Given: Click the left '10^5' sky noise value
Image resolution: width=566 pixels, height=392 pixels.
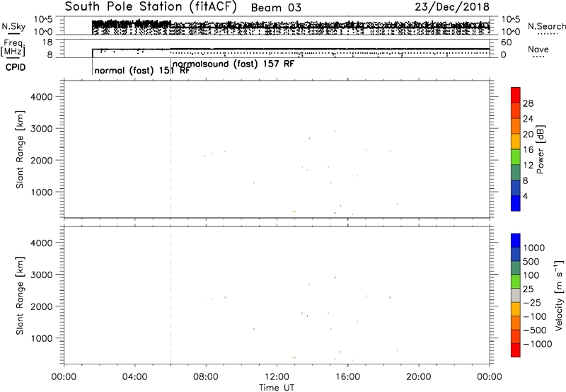Looking at the screenshot, I should tap(43, 20).
